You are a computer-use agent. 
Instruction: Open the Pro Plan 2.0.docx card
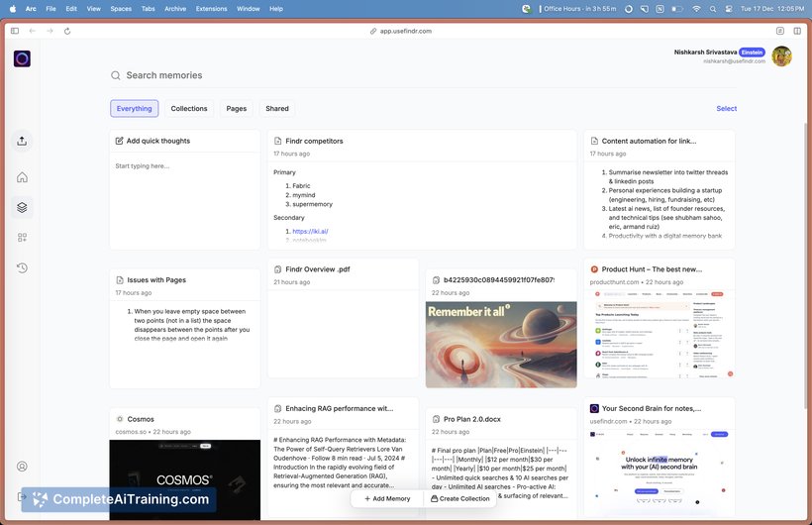(501, 462)
